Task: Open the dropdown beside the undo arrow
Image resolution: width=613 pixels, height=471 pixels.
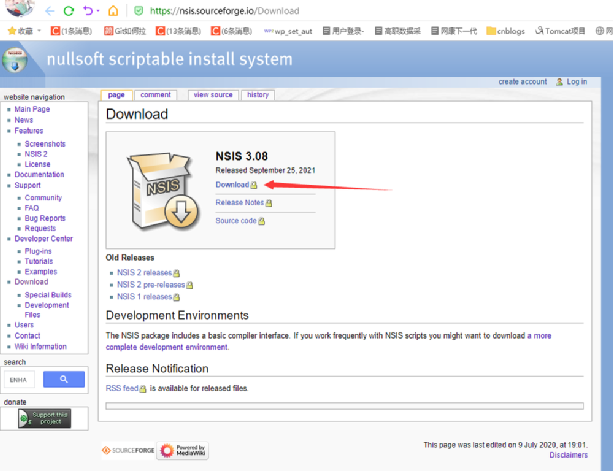Action: tap(98, 11)
